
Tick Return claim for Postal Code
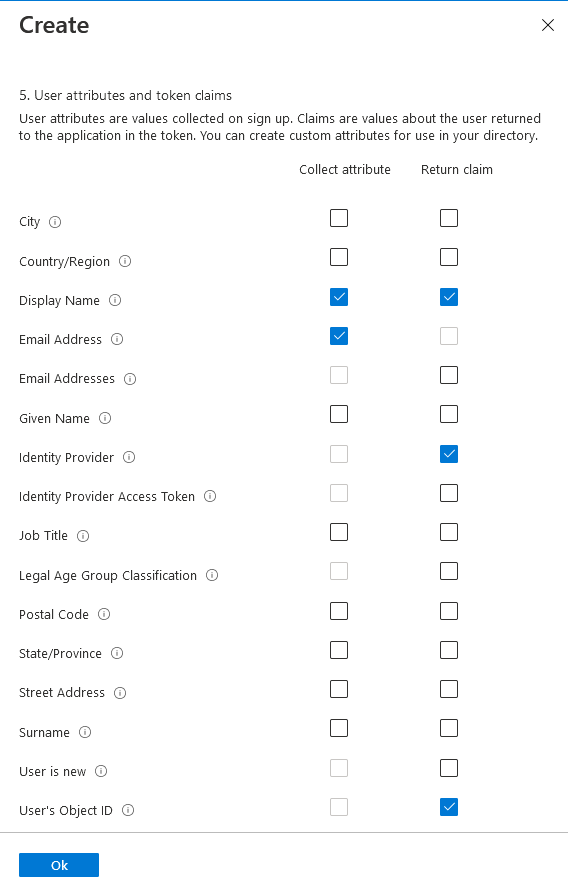tap(449, 611)
